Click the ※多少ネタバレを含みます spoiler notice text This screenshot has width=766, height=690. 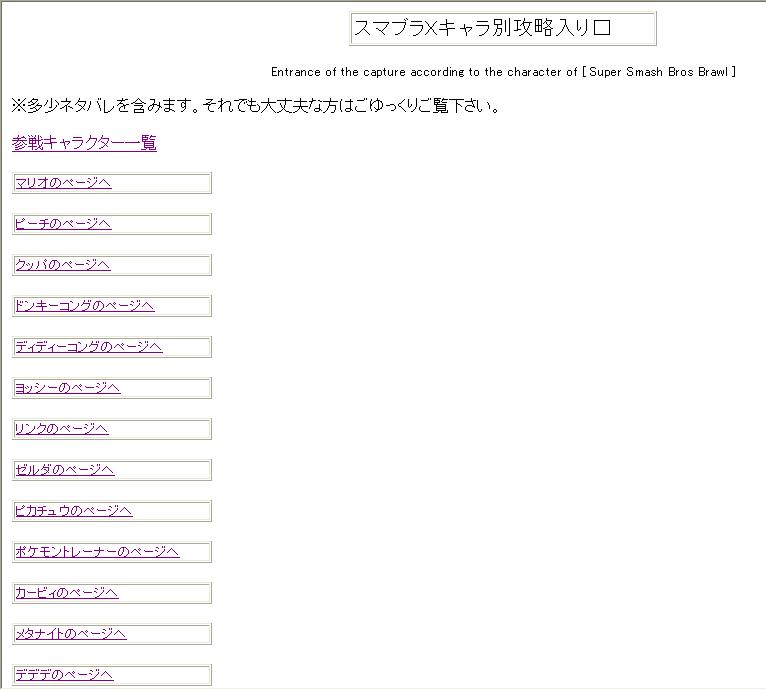point(255,106)
